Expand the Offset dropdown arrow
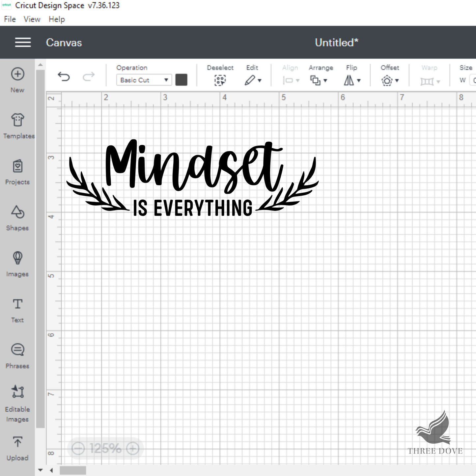 coord(397,80)
